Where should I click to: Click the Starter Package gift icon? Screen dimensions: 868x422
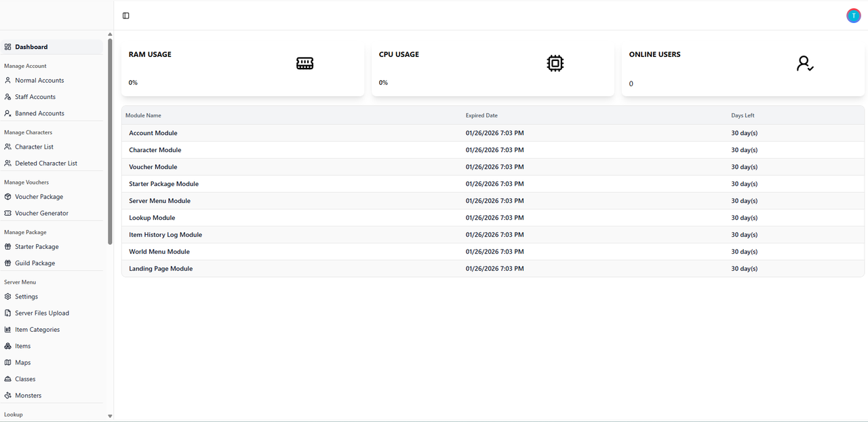(7, 247)
